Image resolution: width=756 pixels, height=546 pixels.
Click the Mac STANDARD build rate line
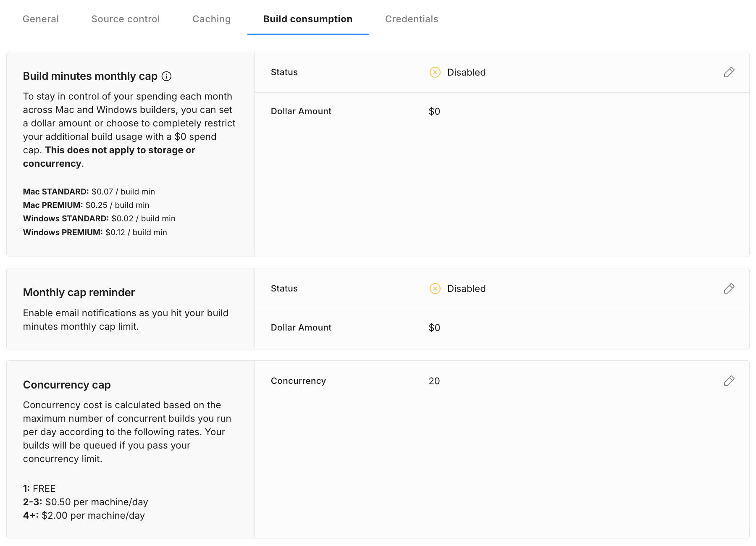tap(89, 192)
